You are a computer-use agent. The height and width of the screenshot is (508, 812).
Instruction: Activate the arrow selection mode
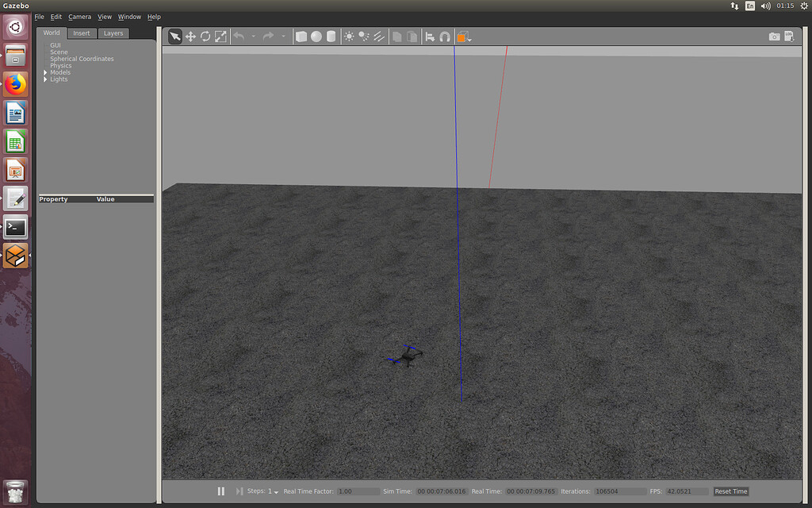click(x=175, y=37)
